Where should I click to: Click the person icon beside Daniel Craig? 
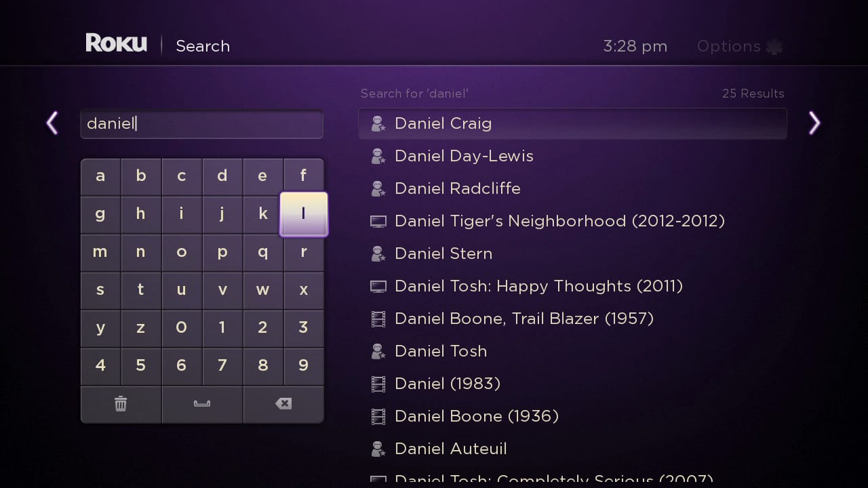(x=378, y=123)
